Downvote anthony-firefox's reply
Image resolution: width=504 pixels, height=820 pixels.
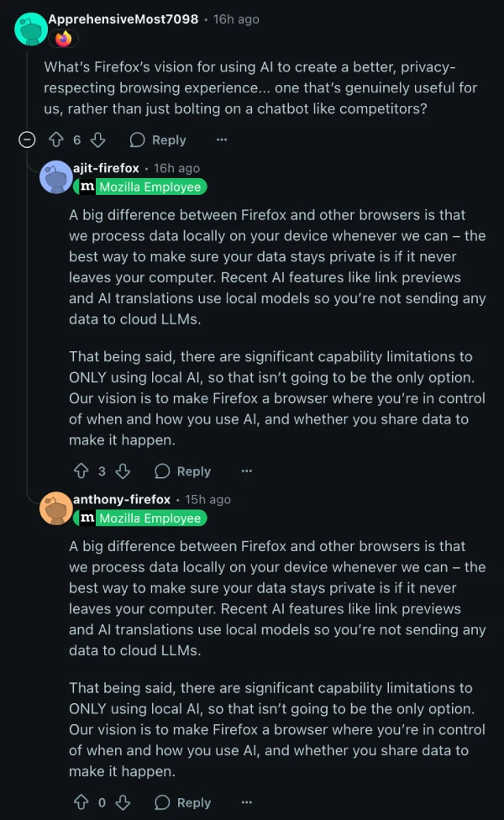pyautogui.click(x=123, y=802)
